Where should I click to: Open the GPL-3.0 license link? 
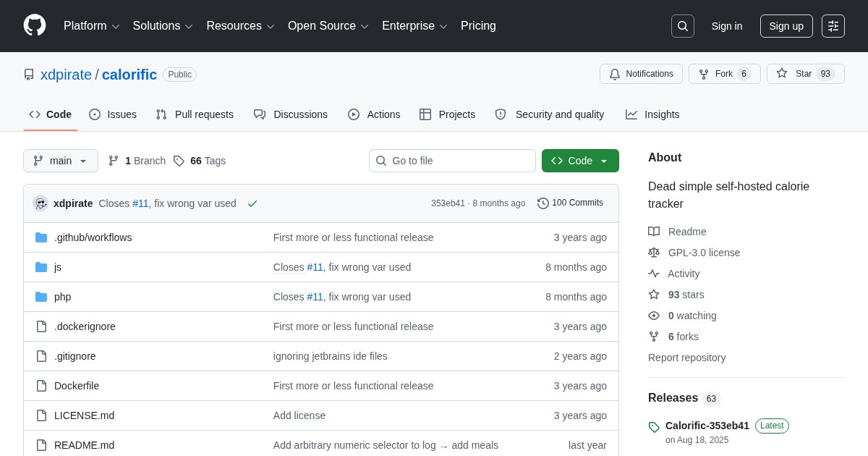(x=704, y=253)
